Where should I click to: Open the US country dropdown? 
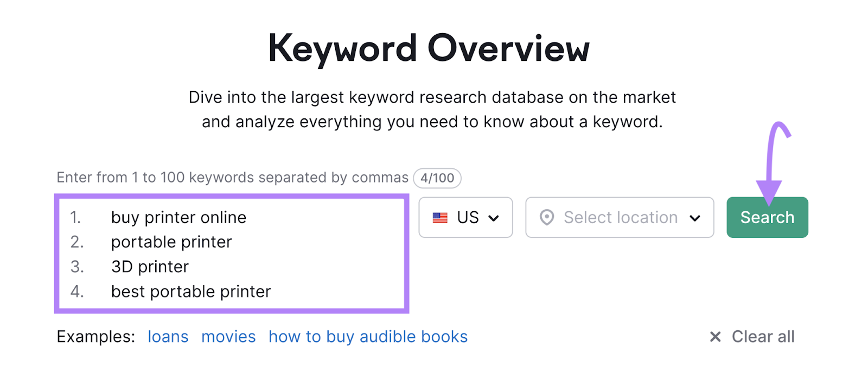point(465,217)
